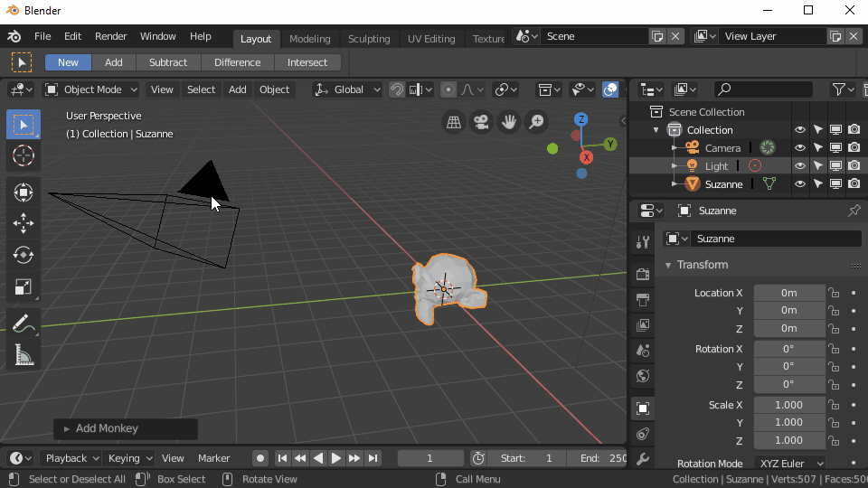This screenshot has height=488, width=868.
Task: Open the outliner filter dropdown
Action: [843, 89]
